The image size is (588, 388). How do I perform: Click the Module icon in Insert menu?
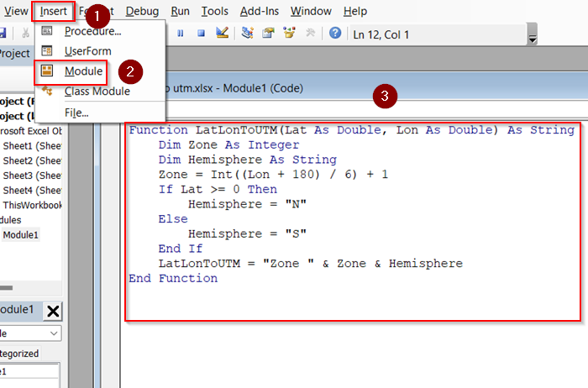[47, 71]
